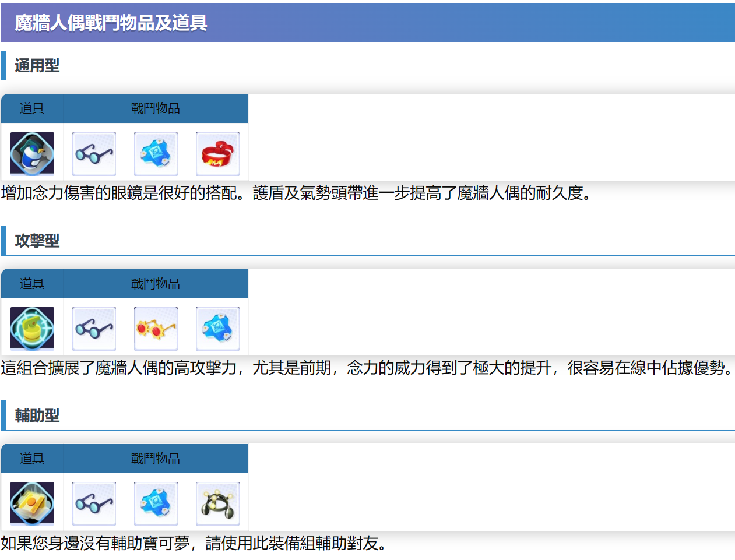Click the 魔牆人偶戰鬥物品及道具 title banner

111,23
